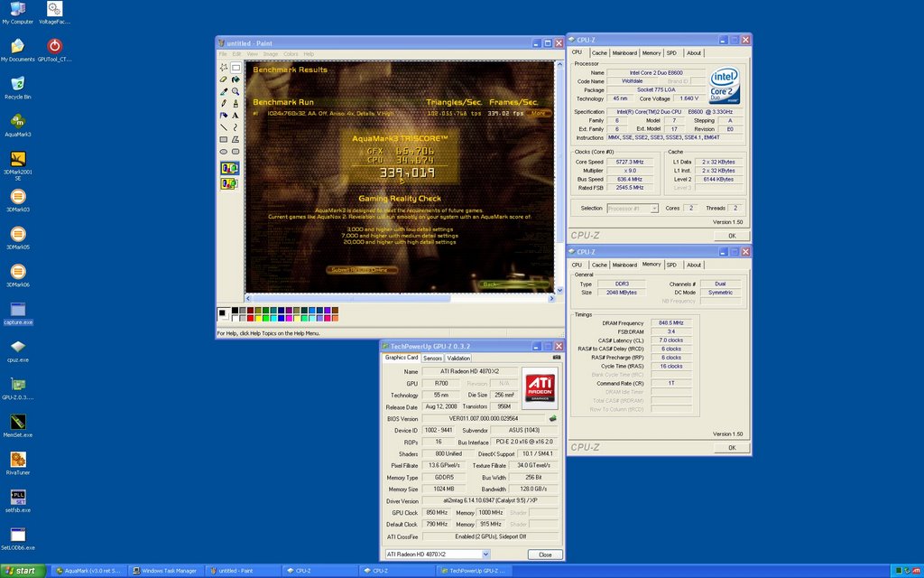This screenshot has height=578, width=924.
Task: Select the Polygon tool in Paint
Action: pos(236,140)
